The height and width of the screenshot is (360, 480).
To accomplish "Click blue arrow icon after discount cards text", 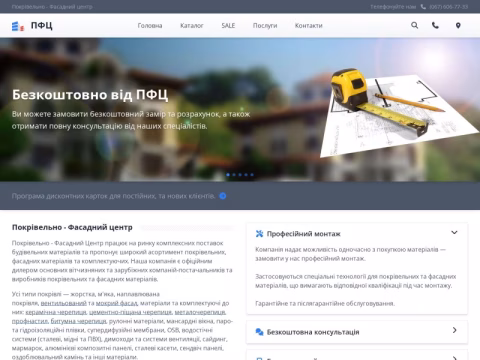I will pos(223,196).
